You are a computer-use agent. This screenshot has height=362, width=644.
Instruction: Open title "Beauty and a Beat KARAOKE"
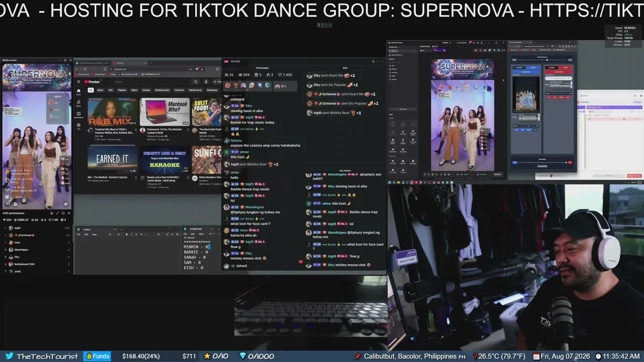163,178
